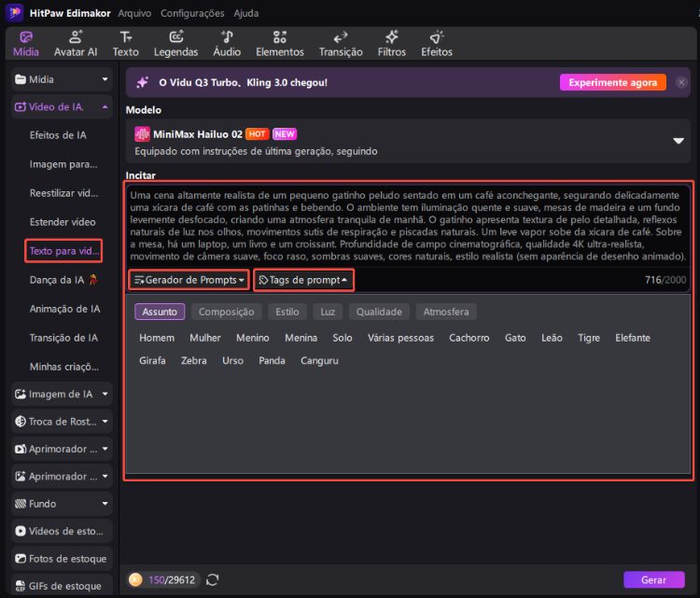The width and height of the screenshot is (700, 598).
Task: Add the Várias pessoas tag
Action: 400,338
